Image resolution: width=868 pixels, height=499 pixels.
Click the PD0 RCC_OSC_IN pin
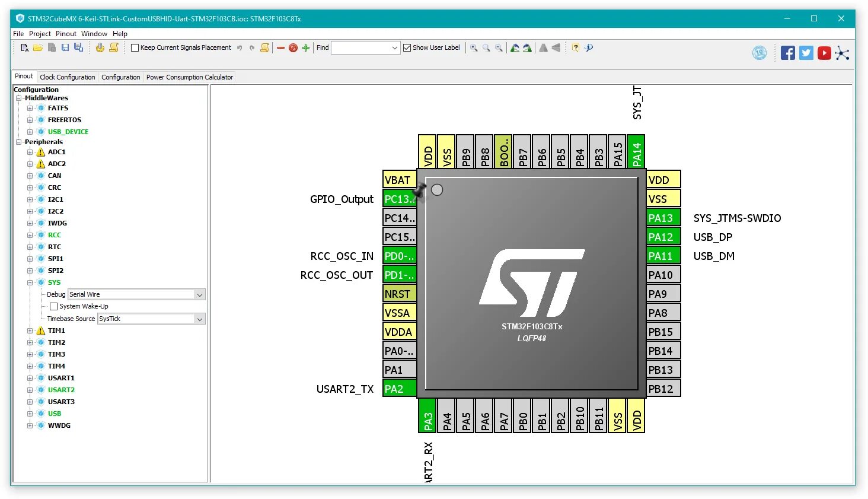click(400, 256)
